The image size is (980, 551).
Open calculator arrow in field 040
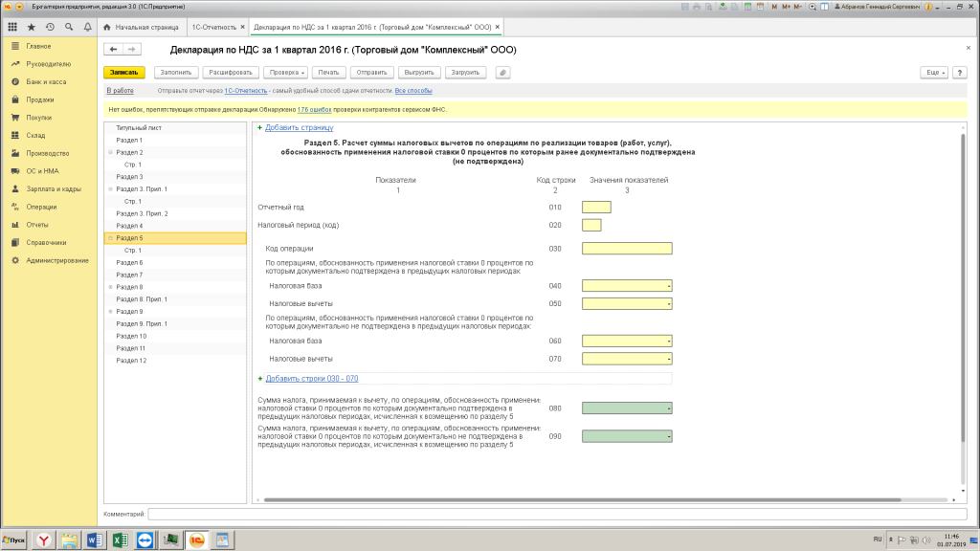669,286
